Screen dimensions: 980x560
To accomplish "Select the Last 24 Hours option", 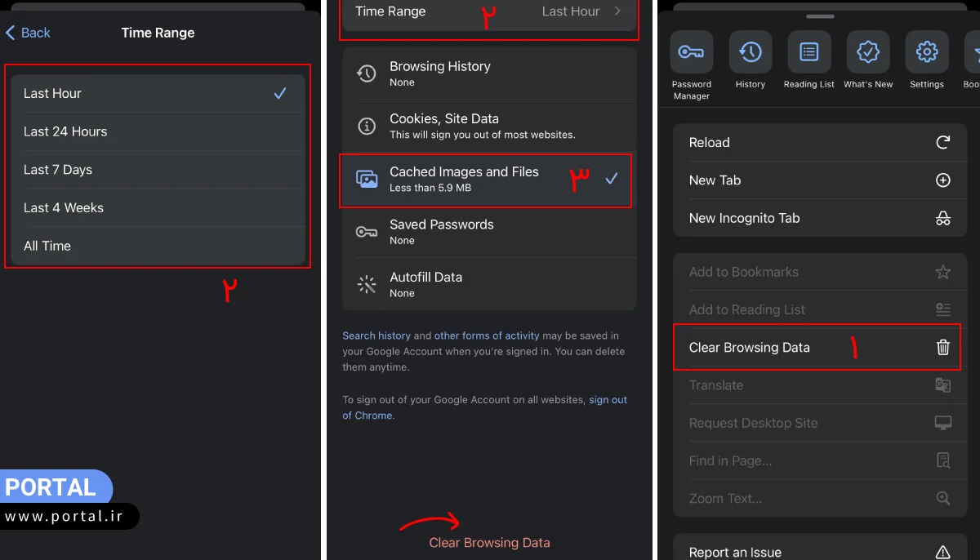I will [157, 131].
